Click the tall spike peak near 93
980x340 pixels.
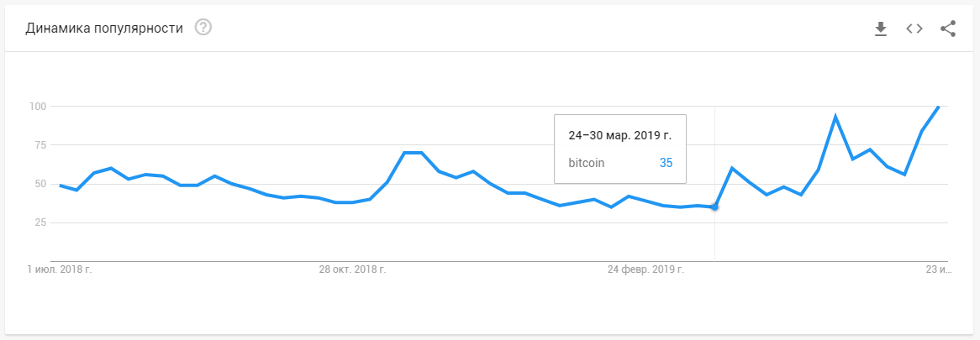(835, 117)
